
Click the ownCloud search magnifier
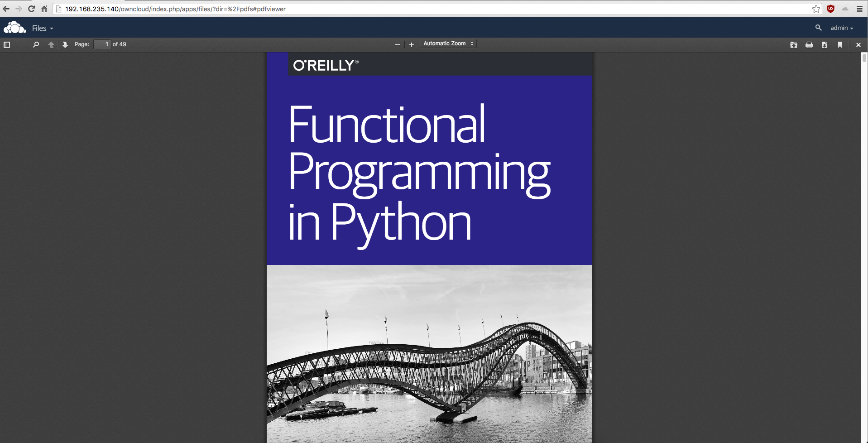point(818,28)
